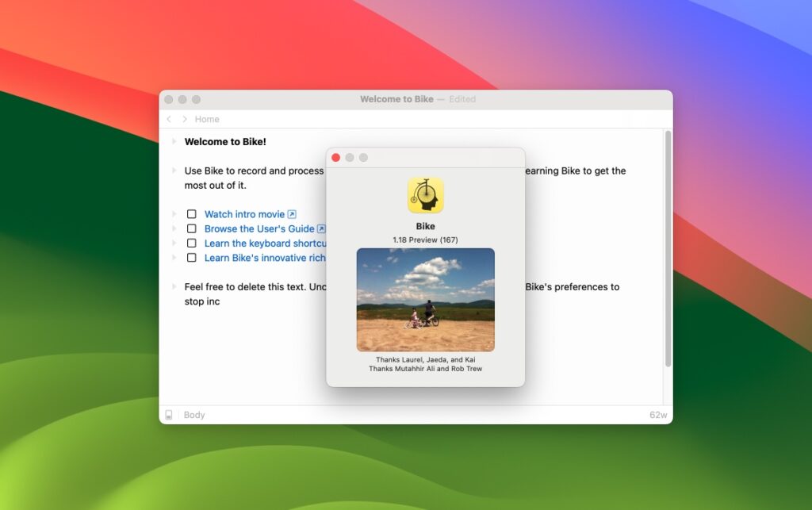Image resolution: width=812 pixels, height=510 pixels.
Task: Check the Learn Bike's innovative rich text checkbox
Action: click(191, 257)
